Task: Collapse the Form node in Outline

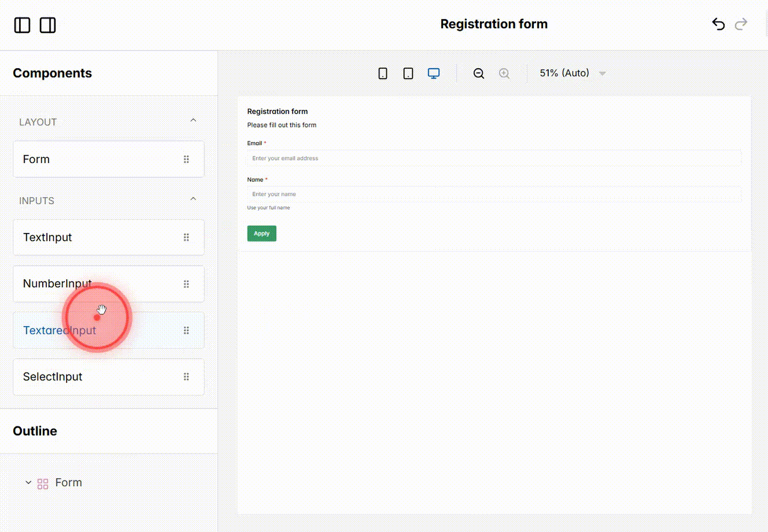Action: (x=29, y=482)
